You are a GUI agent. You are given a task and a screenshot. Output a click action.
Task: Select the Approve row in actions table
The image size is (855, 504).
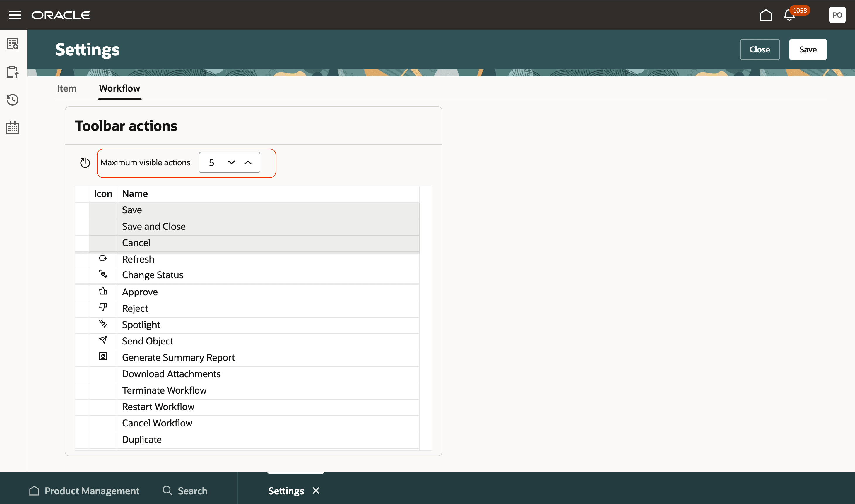[x=140, y=292]
